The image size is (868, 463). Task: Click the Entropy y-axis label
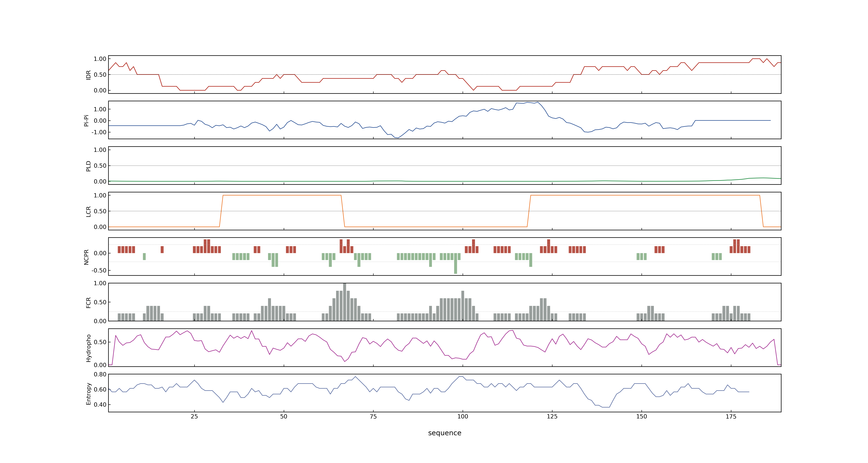coord(88,393)
